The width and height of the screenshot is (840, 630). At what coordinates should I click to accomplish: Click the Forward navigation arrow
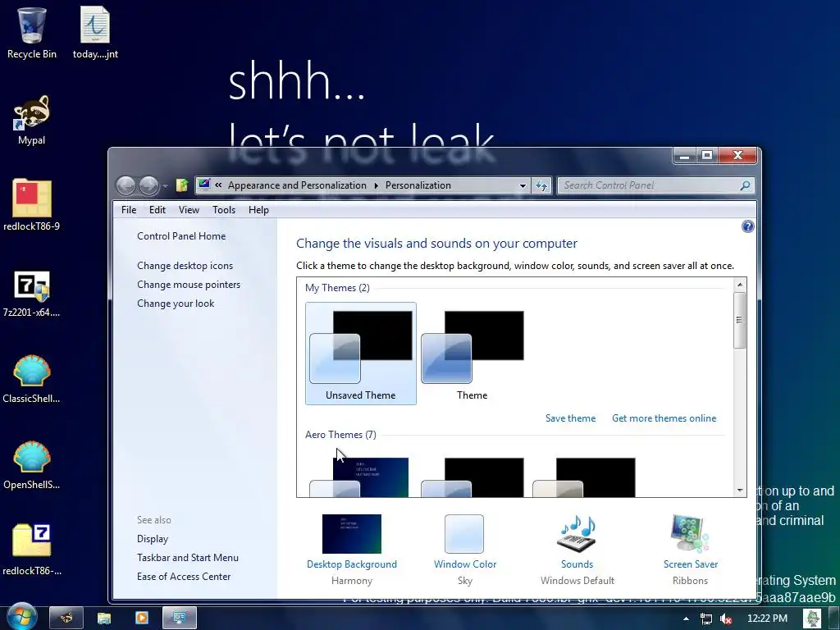pyautogui.click(x=149, y=186)
